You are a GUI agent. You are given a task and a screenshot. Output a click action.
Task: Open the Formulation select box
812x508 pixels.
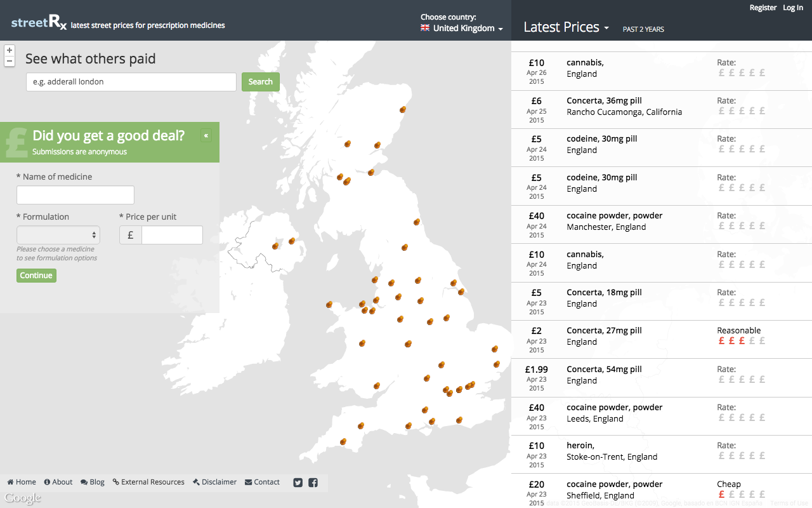click(58, 234)
